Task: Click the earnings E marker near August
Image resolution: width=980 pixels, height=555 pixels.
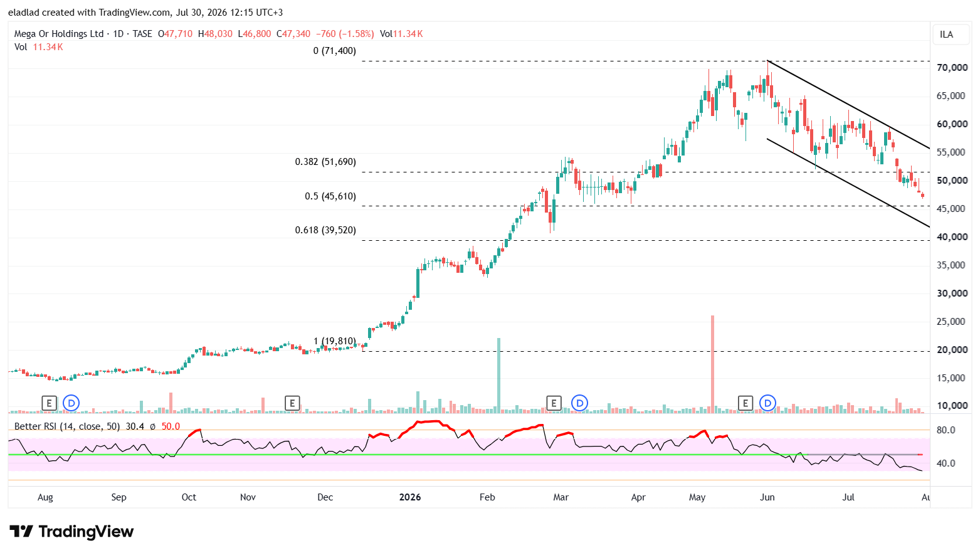Action: click(x=49, y=403)
